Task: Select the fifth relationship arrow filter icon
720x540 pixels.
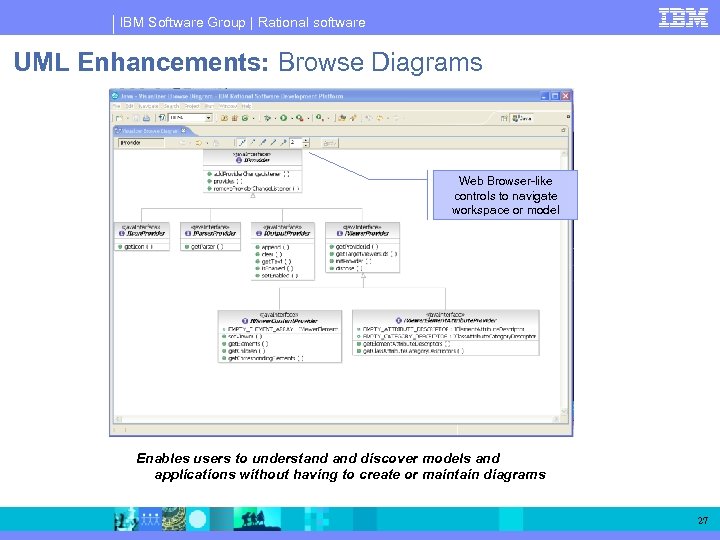Action: [x=284, y=143]
